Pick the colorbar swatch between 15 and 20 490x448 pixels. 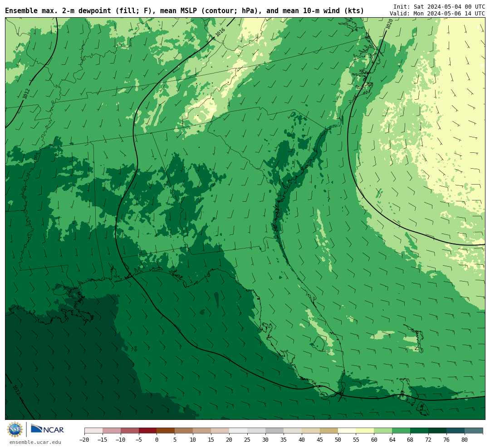[x=220, y=431]
